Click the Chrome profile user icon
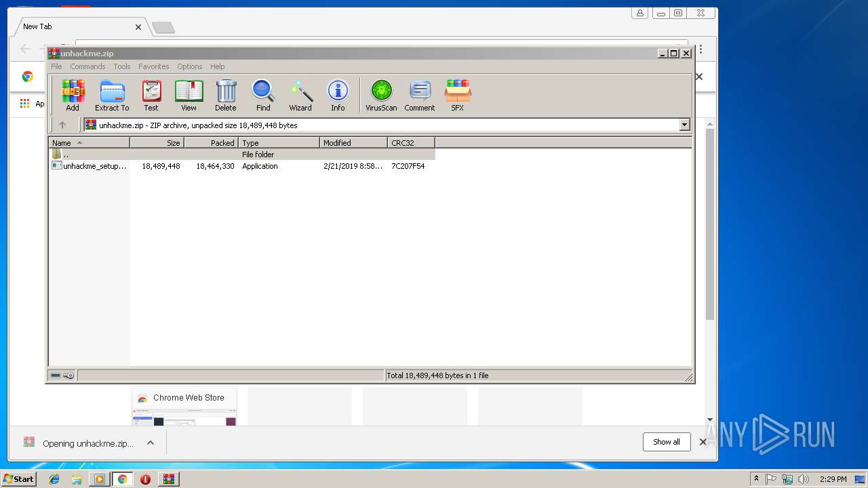Viewport: 868px width, 488px height. [639, 13]
